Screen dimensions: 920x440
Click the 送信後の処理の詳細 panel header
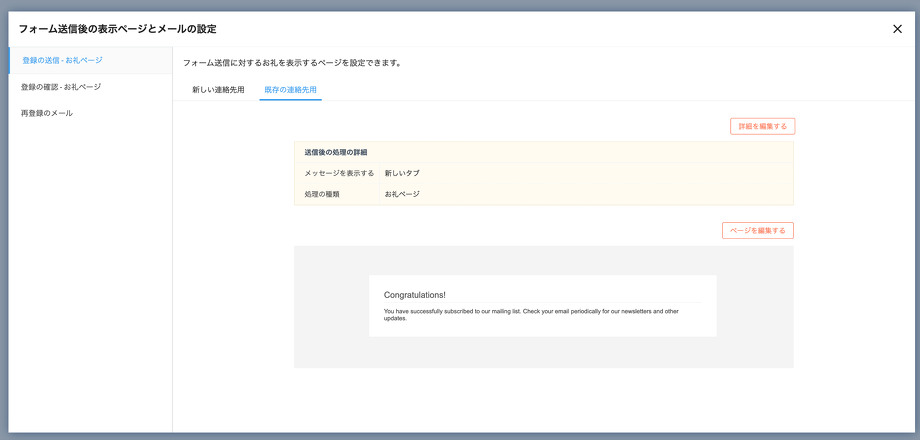click(x=336, y=152)
